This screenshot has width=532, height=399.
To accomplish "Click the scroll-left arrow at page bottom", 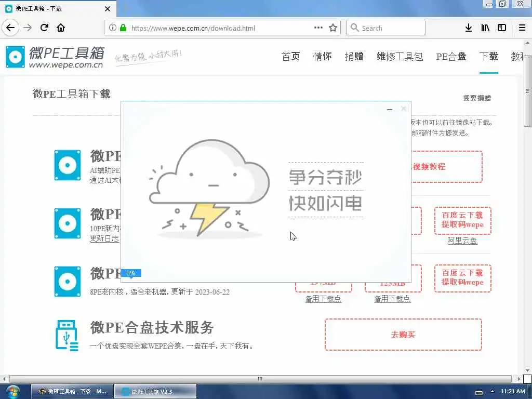I will 4,379.
